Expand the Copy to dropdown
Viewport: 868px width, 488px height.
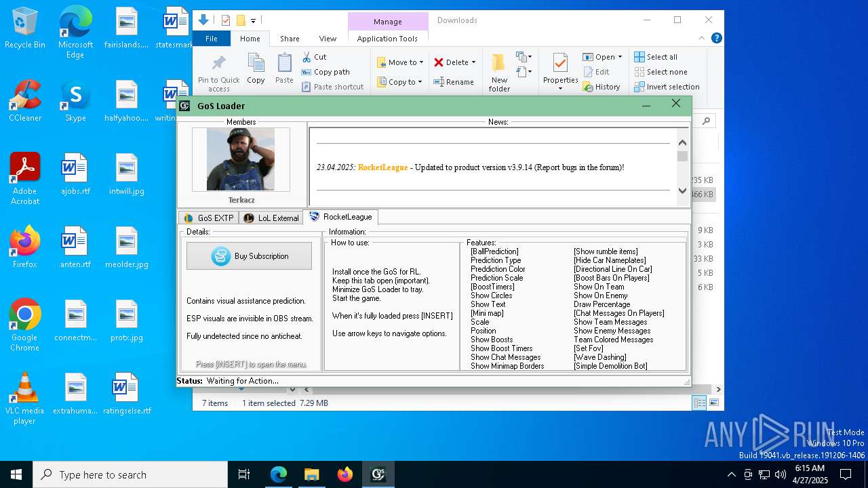point(421,82)
